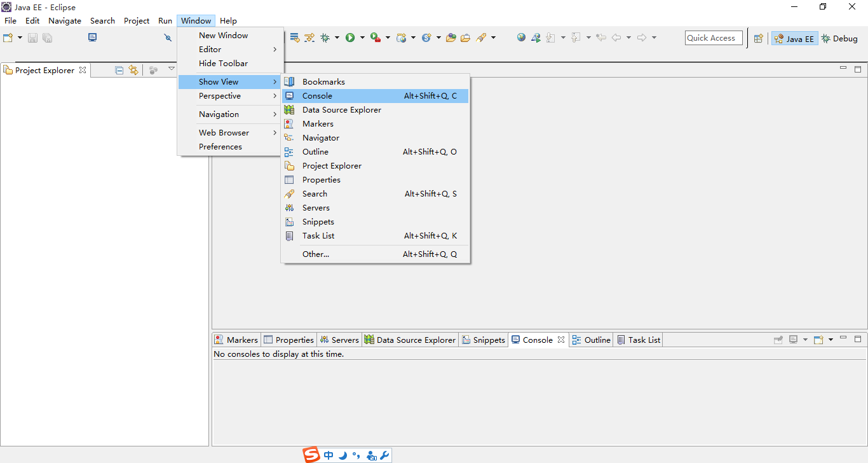The image size is (868, 463).
Task: Click Collapse All in Project Explorer
Action: (x=119, y=71)
